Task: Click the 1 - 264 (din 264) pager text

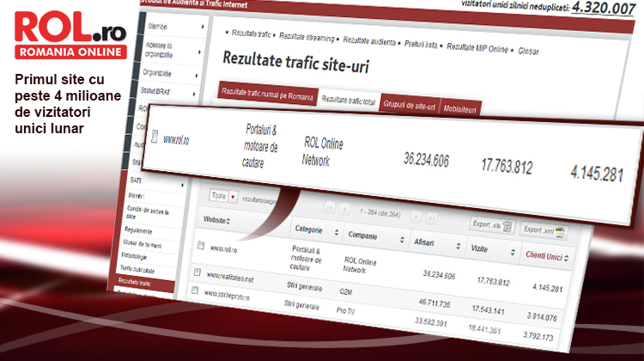Action: coord(380,213)
